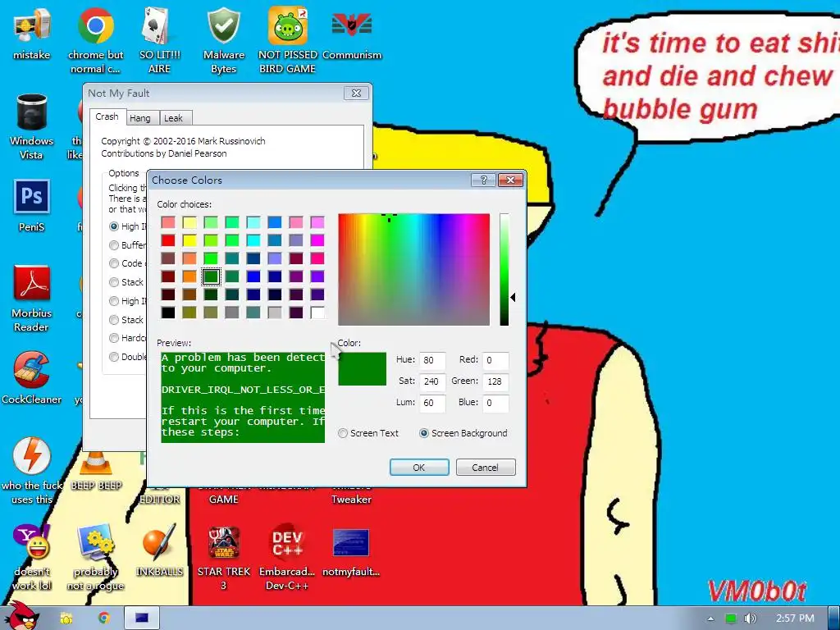The image size is (840, 630).
Task: Pick the pure blue color swatch
Action: click(x=253, y=276)
